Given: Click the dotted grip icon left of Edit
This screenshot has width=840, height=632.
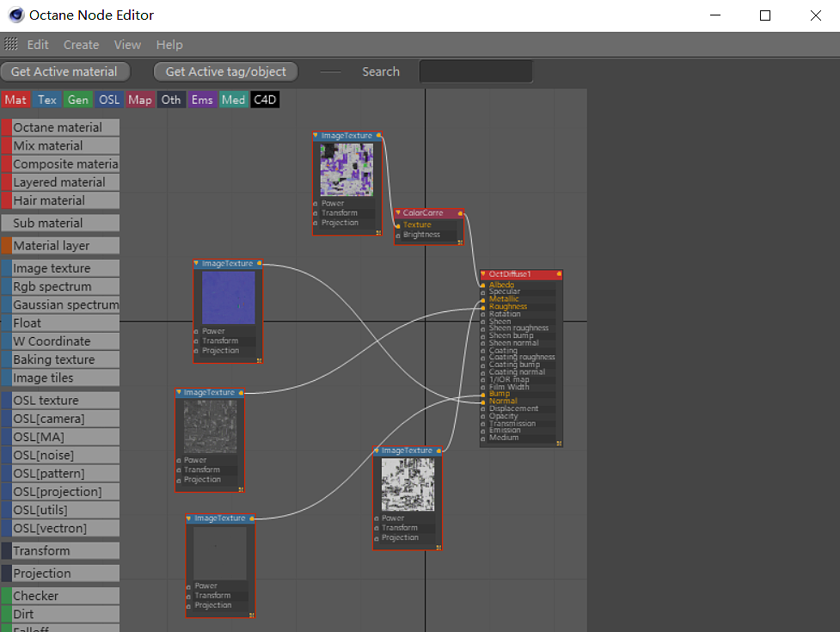Looking at the screenshot, I should coord(11,44).
